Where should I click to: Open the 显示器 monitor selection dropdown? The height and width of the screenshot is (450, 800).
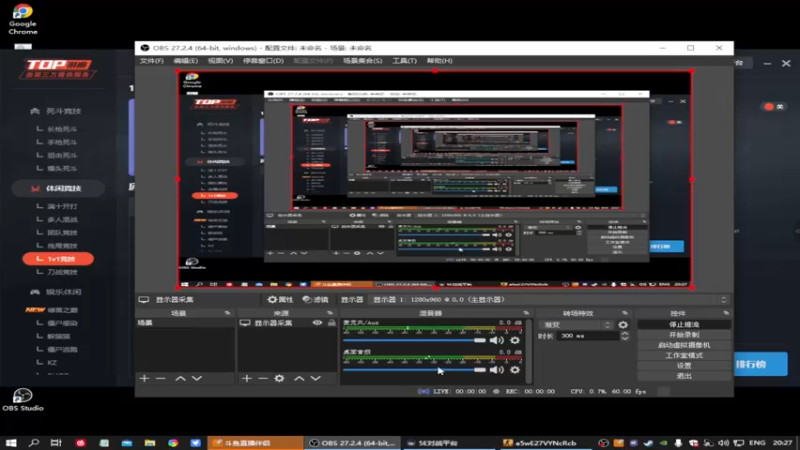click(x=548, y=299)
